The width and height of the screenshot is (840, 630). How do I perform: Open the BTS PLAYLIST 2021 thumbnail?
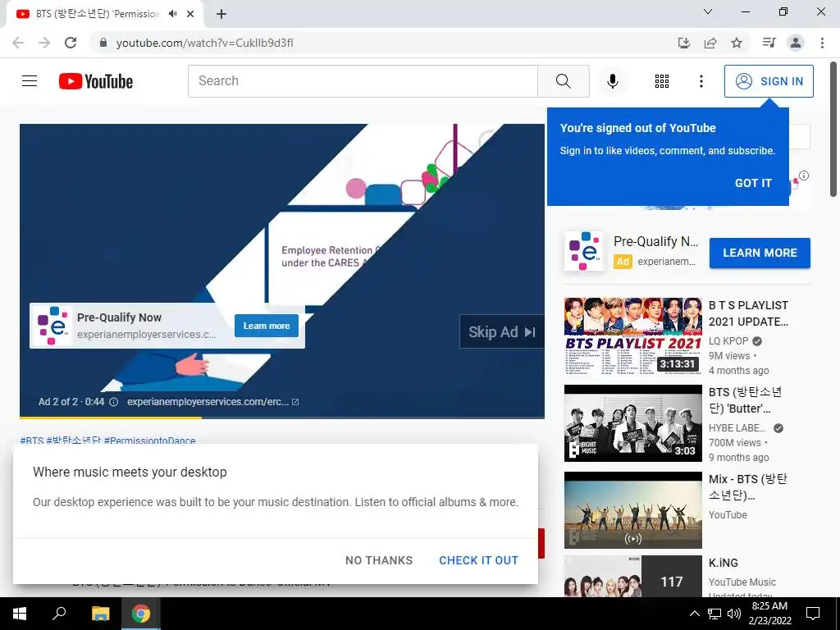(x=632, y=336)
